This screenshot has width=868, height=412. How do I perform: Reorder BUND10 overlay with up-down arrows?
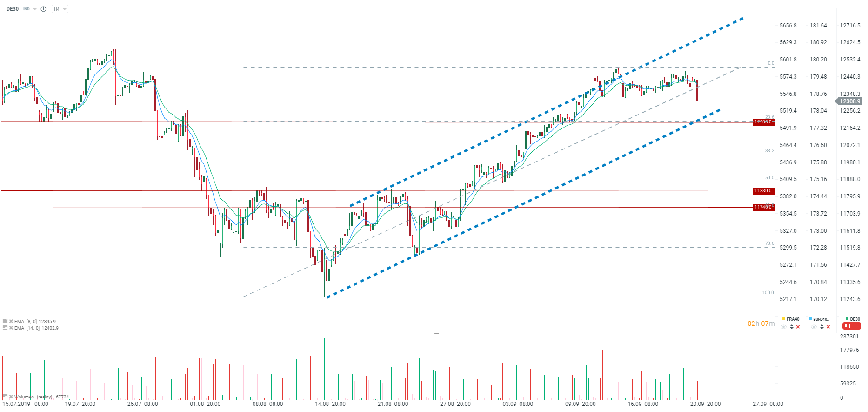822,327
